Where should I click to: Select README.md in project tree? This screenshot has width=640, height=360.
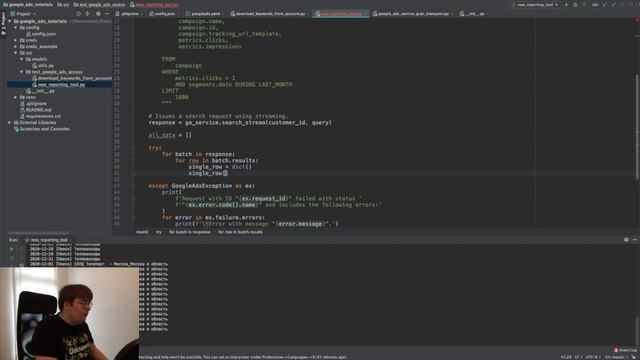click(36, 110)
